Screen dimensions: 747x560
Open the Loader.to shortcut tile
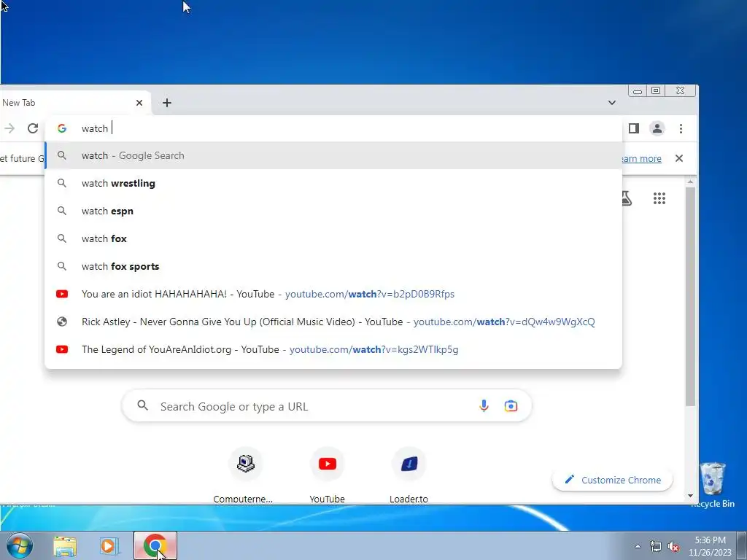point(409,475)
